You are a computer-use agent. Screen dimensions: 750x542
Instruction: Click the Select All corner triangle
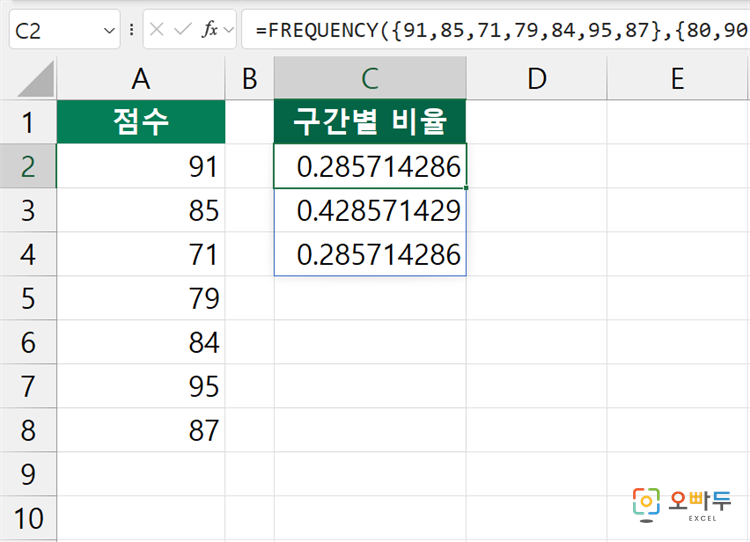pos(35,79)
